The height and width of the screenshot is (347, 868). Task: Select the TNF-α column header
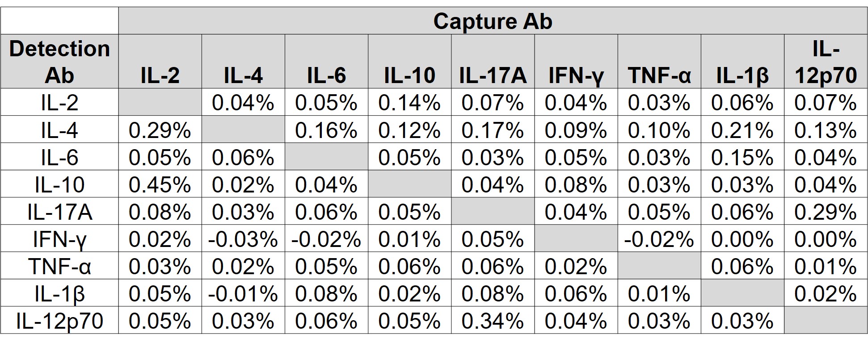pos(659,75)
